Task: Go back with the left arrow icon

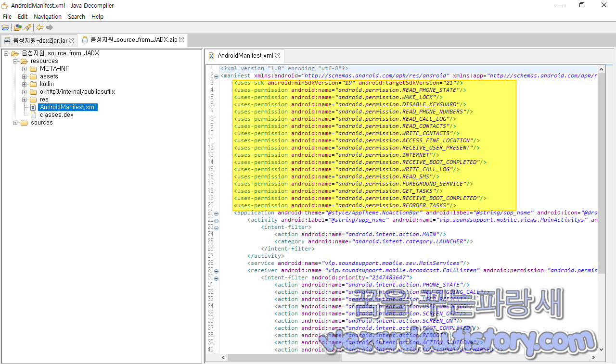Action: point(40,27)
